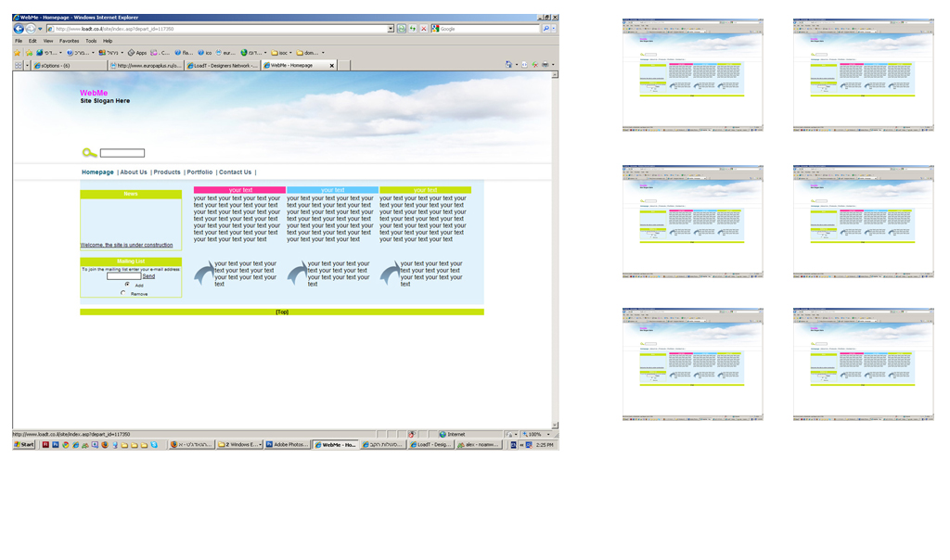Open the Print options dropdown arrow
The image size is (950, 560).
[x=553, y=64]
